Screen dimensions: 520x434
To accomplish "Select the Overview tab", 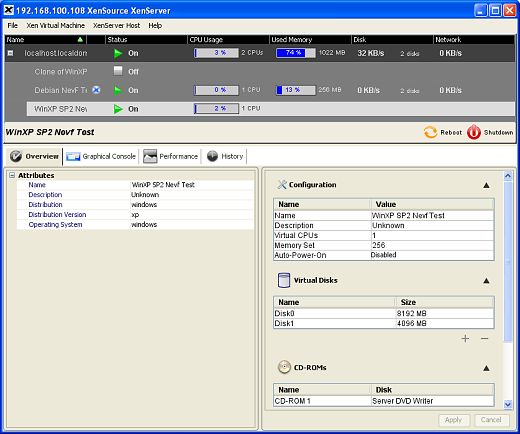I will [x=34, y=156].
